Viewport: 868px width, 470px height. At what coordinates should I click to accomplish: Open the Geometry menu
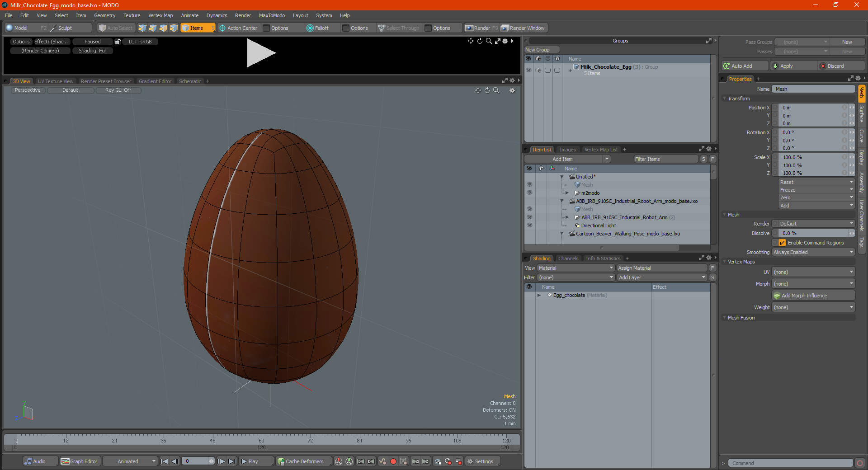click(104, 15)
